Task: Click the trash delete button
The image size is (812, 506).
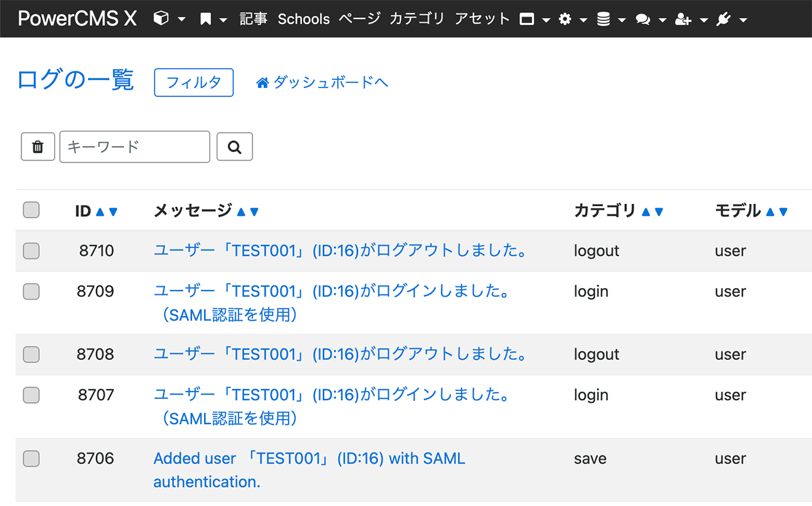Action: pos(38,147)
